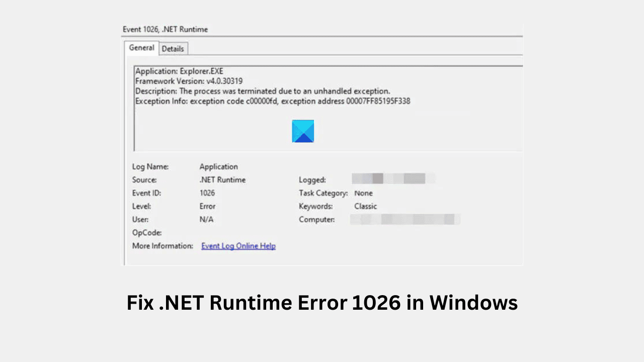Click the "Event ID:" field label

point(146,193)
